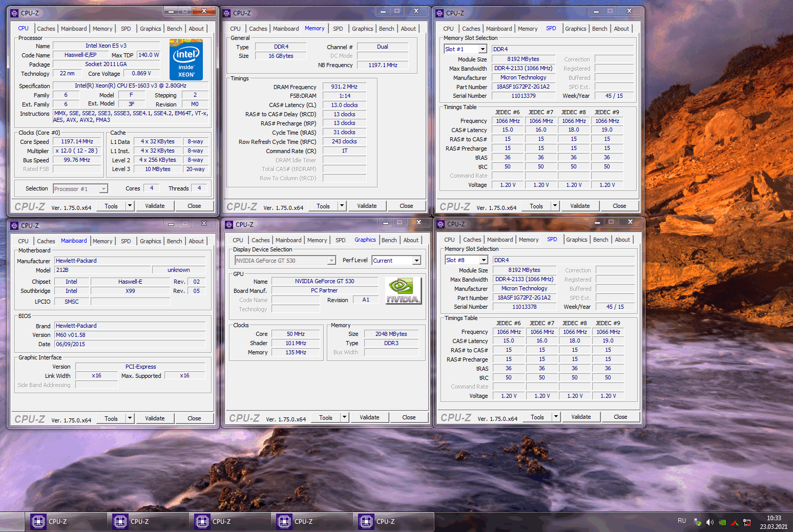The width and height of the screenshot is (793, 532).
Task: Click the DRAM Frequency value 931.2 MHz
Action: pyautogui.click(x=344, y=87)
